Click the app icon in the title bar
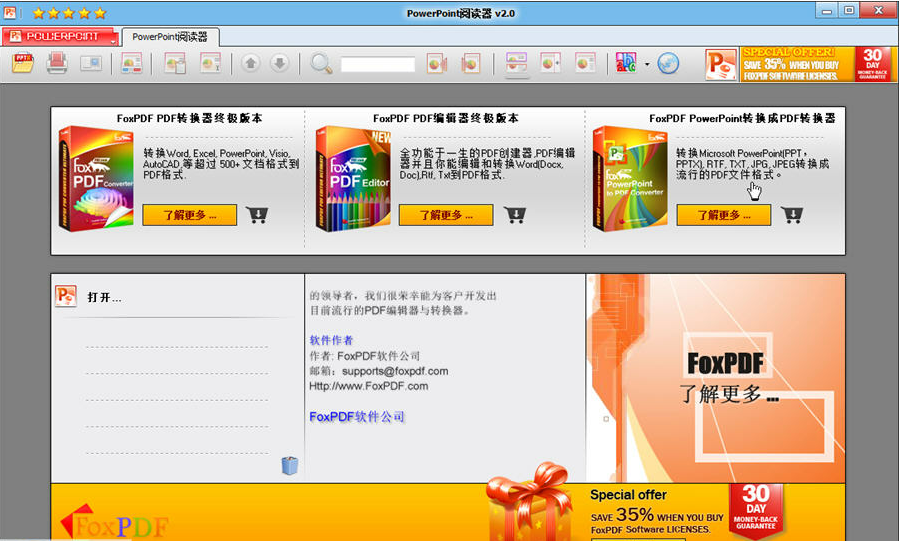 10,12
